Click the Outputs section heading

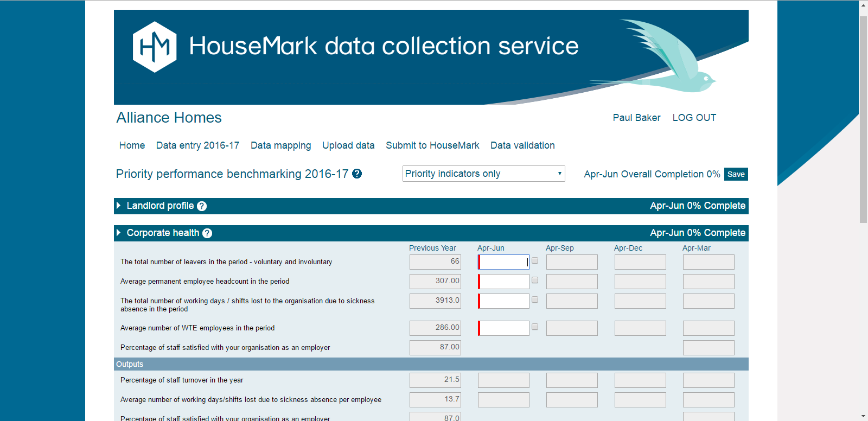point(130,364)
